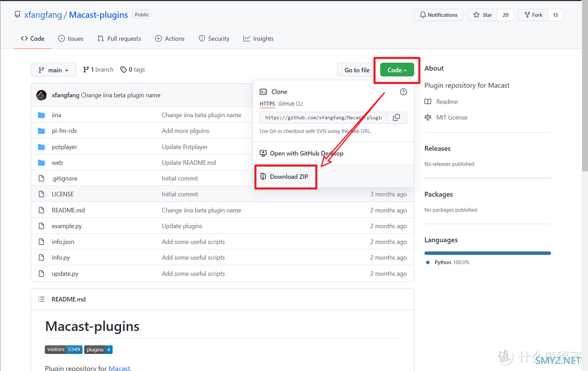Switch to the Security tab

tap(214, 39)
